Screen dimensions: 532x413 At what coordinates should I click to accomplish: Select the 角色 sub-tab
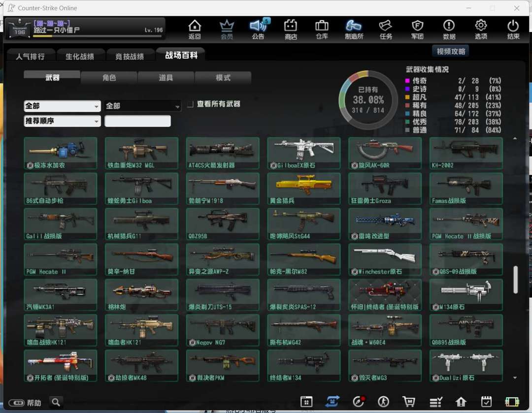tap(109, 77)
